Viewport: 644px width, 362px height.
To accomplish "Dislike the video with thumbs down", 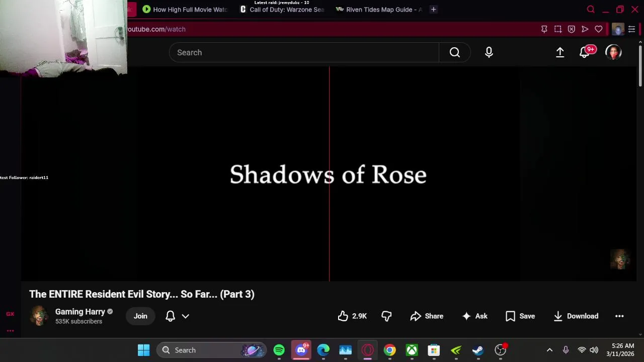I will (x=386, y=316).
